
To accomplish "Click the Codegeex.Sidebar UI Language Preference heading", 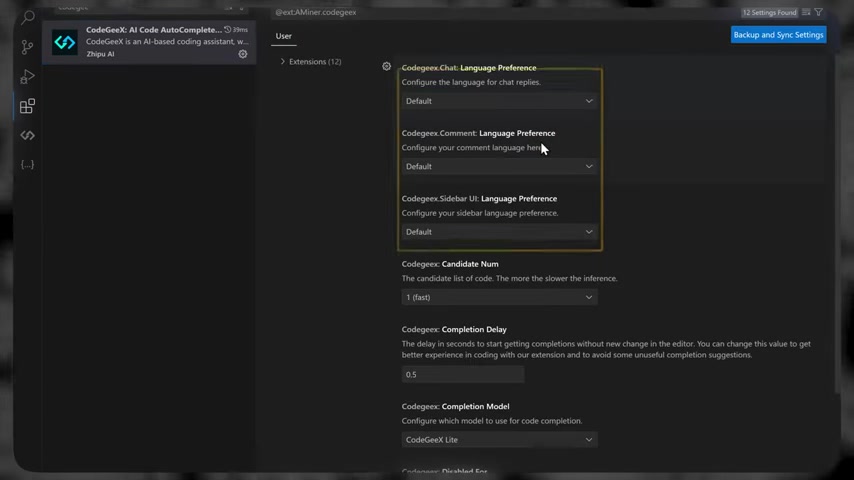I will pos(479,199).
